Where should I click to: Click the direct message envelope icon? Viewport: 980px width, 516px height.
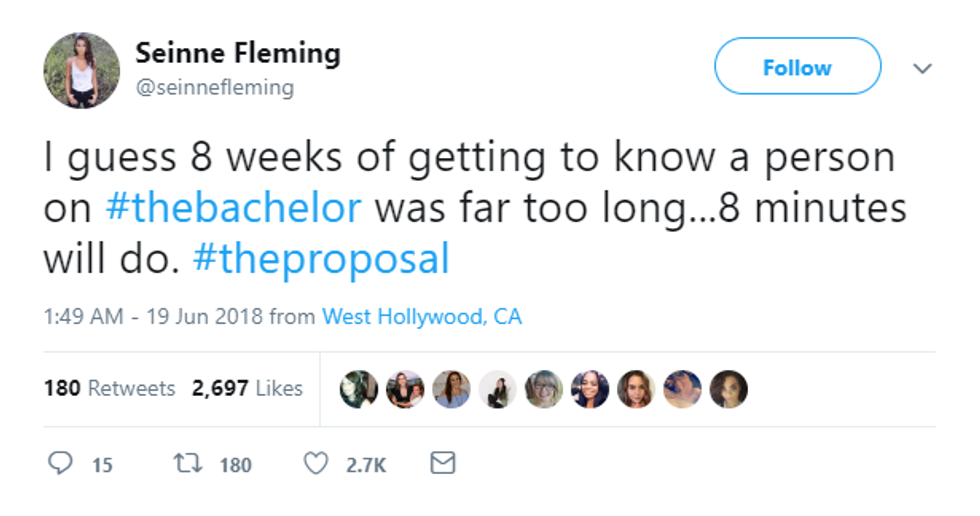pyautogui.click(x=442, y=464)
